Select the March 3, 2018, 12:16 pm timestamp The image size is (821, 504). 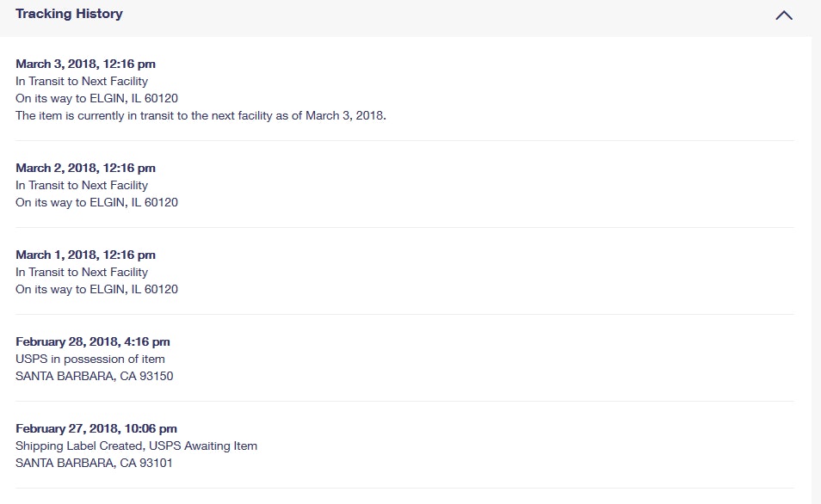pyautogui.click(x=85, y=64)
